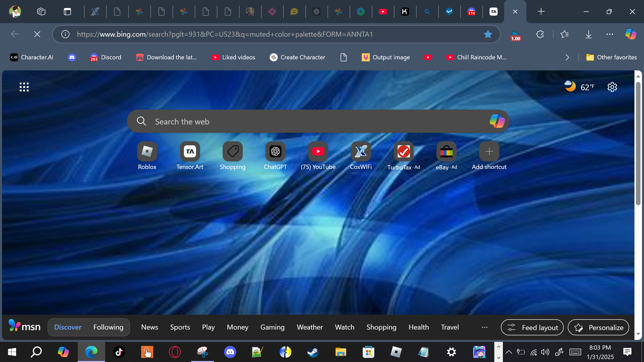This screenshot has width=644, height=362.
Task: Click the CoxWIFI shortcut tile
Action: tap(361, 152)
